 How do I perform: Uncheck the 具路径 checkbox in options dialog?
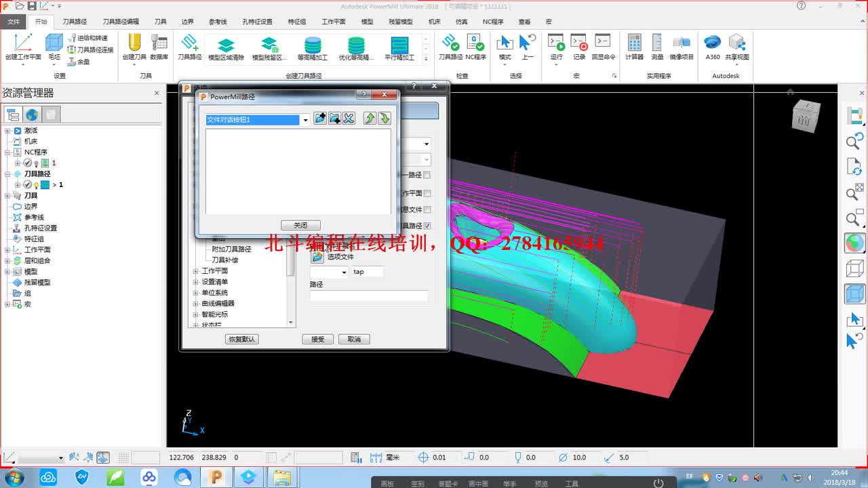[427, 226]
